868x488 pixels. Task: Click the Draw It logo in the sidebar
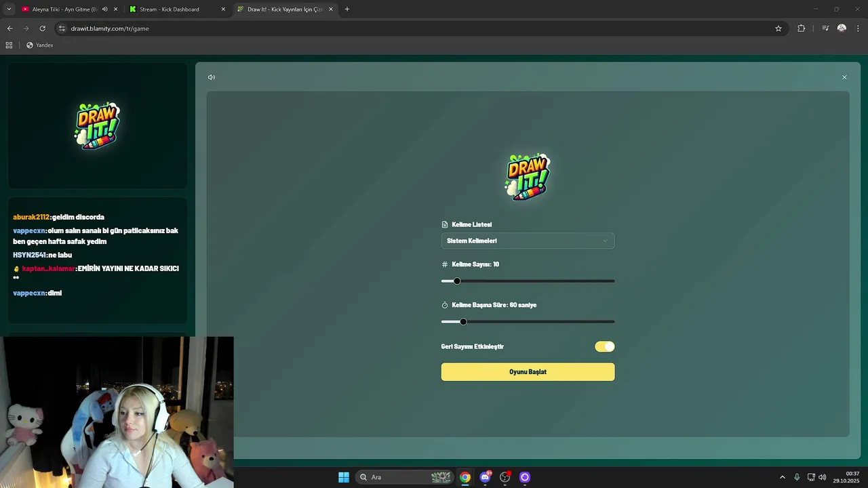tap(97, 126)
